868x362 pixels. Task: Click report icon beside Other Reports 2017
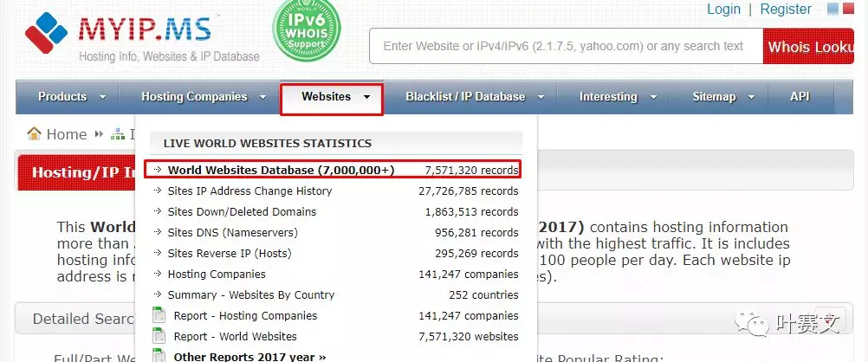click(x=159, y=355)
